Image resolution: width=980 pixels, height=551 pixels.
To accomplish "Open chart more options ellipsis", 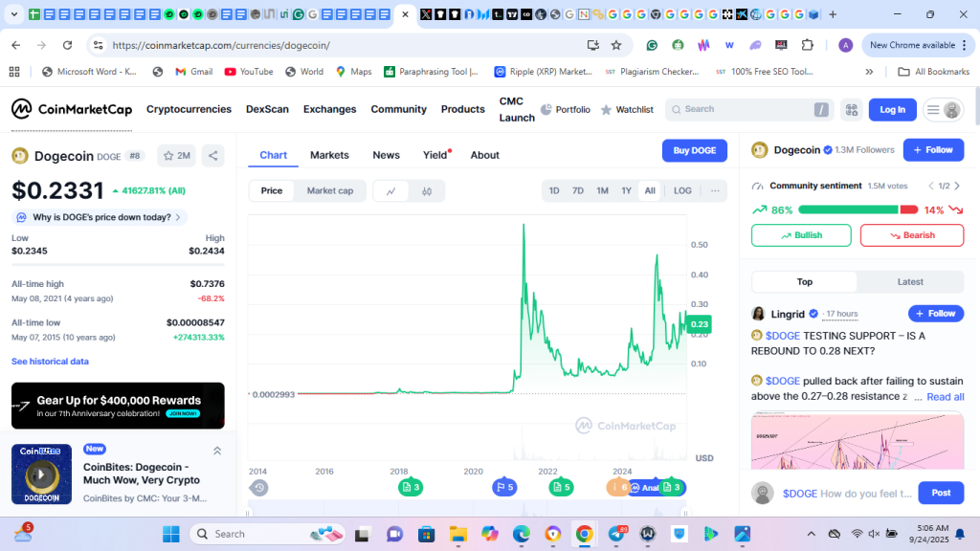I will click(x=715, y=191).
